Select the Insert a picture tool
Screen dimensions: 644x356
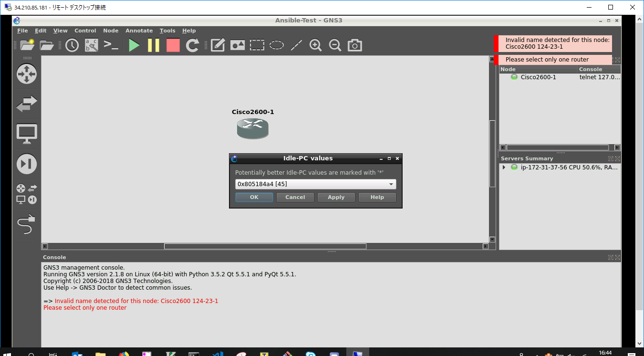click(x=238, y=45)
